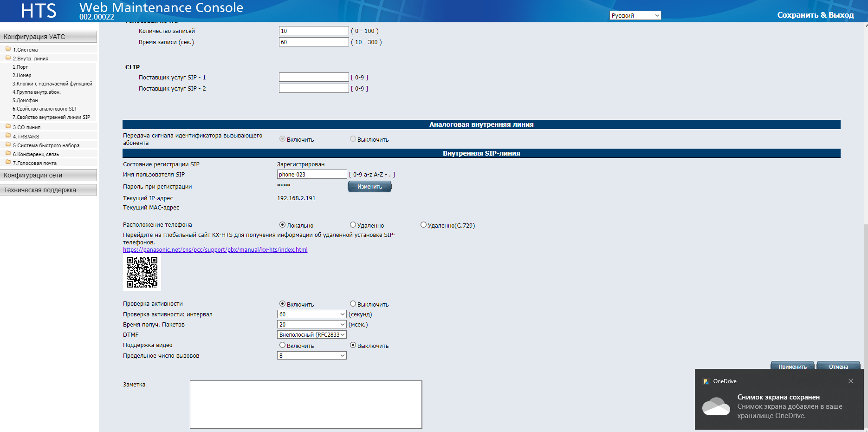Open Конфигурация УАТС menu section
Viewport: 868px width, 432px height.
(48, 37)
